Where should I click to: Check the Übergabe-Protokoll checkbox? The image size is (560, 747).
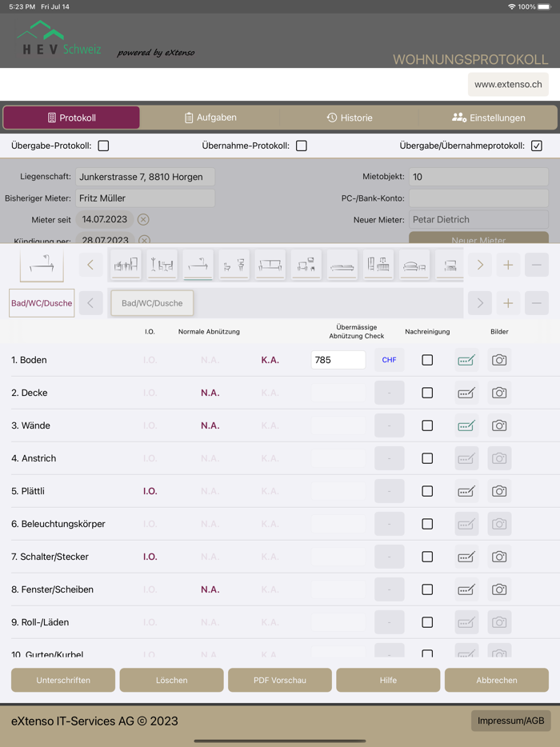click(103, 146)
